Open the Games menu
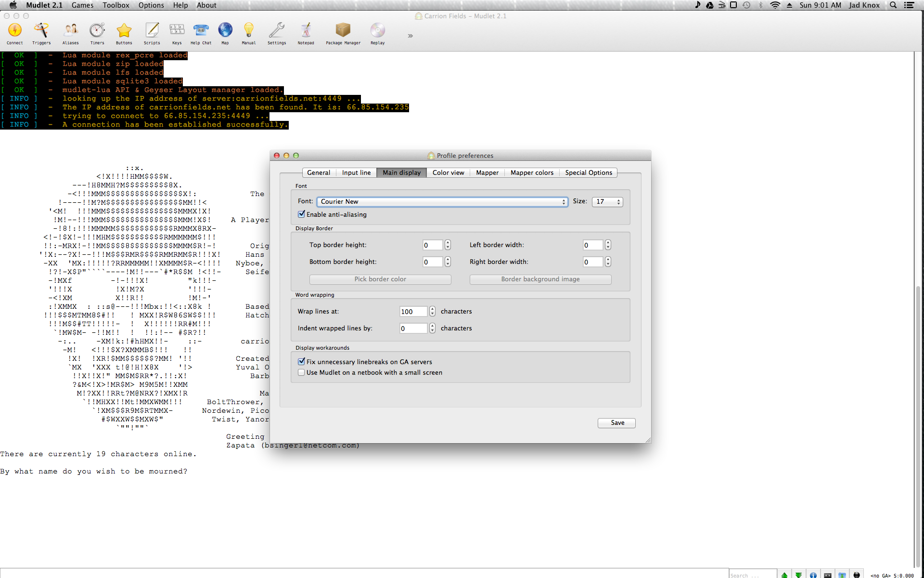Image resolution: width=924 pixels, height=578 pixels. tap(82, 5)
